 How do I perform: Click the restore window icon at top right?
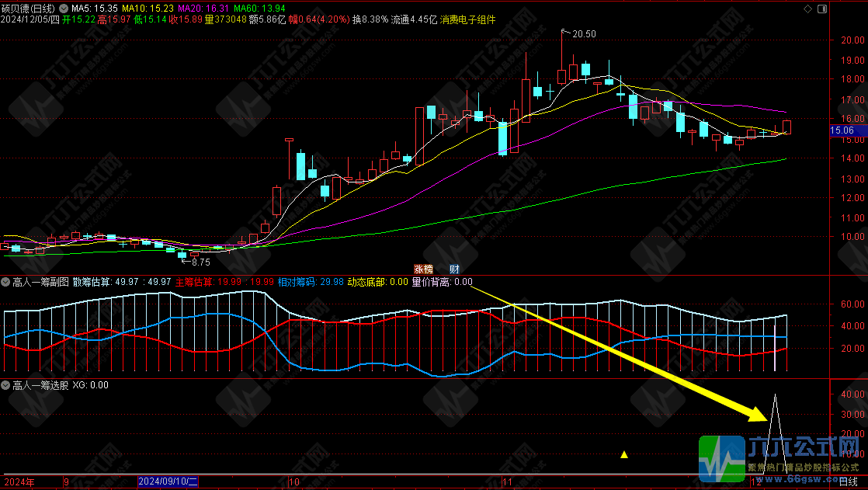point(822,8)
